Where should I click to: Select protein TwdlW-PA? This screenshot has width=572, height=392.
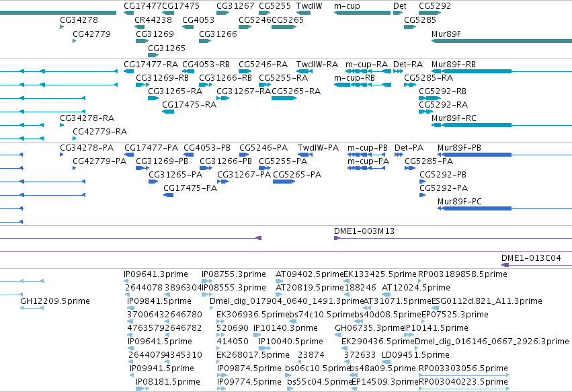coord(318,148)
